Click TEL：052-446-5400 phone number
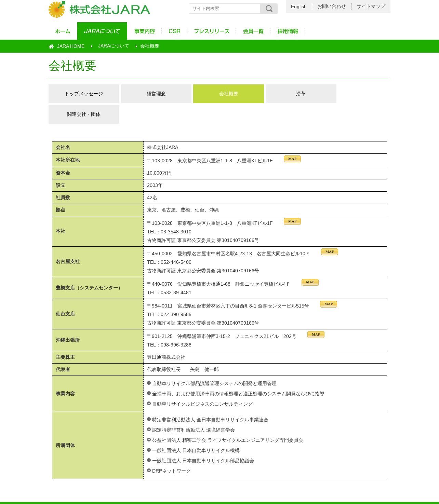This screenshot has height=504, width=439. 169,262
